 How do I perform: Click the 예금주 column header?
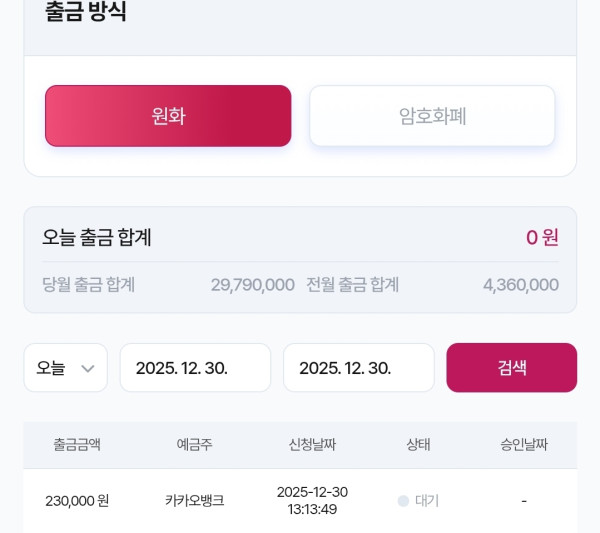194,445
